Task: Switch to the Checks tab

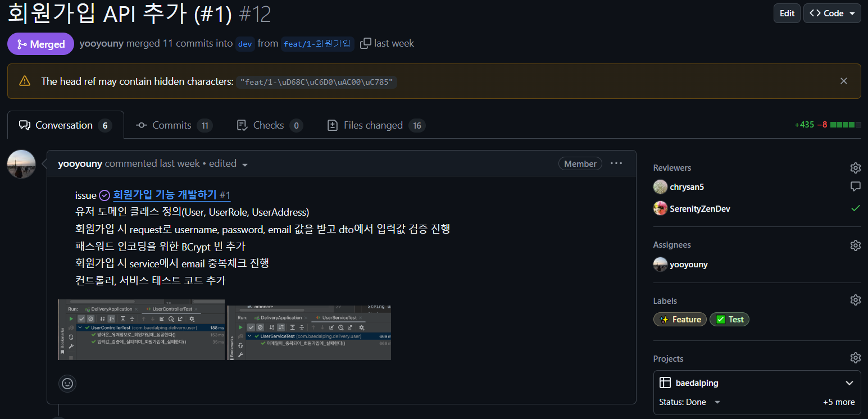Action: pos(270,125)
